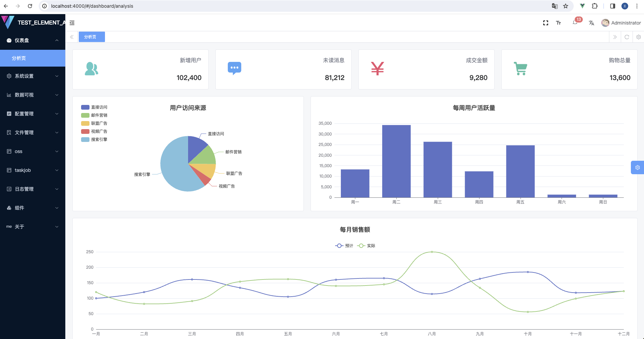Open notifications bell with 13 badge
The width and height of the screenshot is (644, 339).
pos(575,23)
